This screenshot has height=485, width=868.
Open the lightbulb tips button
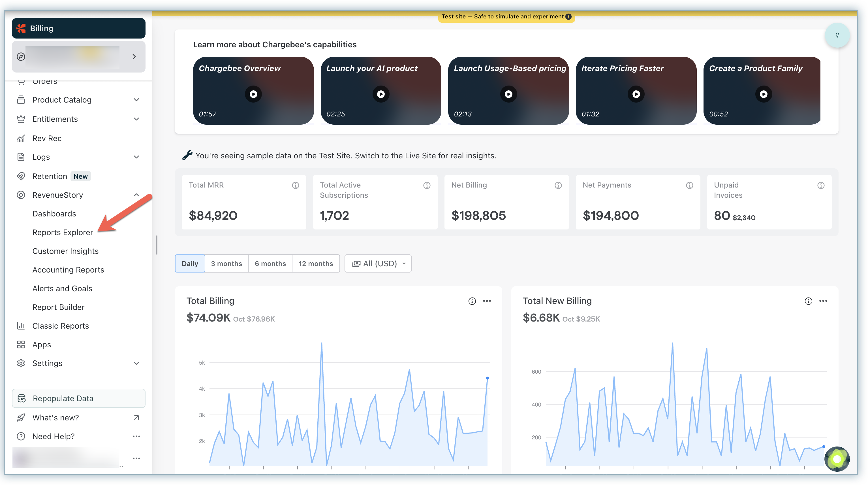click(x=837, y=35)
